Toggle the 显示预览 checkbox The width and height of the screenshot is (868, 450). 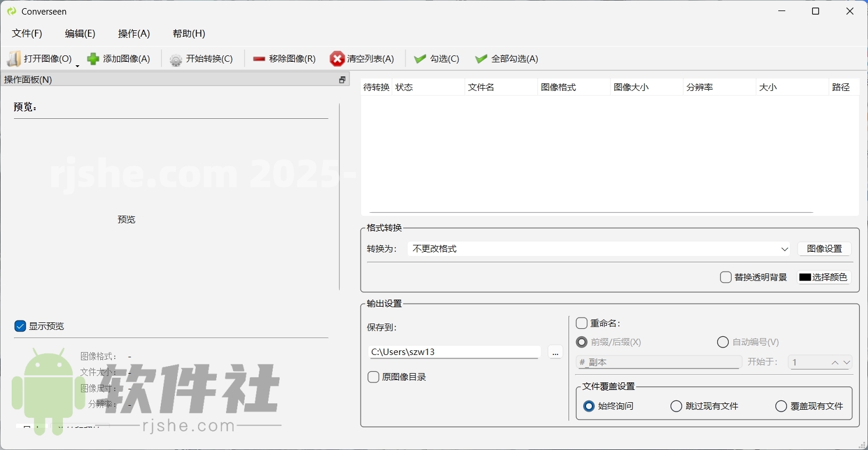tap(20, 326)
